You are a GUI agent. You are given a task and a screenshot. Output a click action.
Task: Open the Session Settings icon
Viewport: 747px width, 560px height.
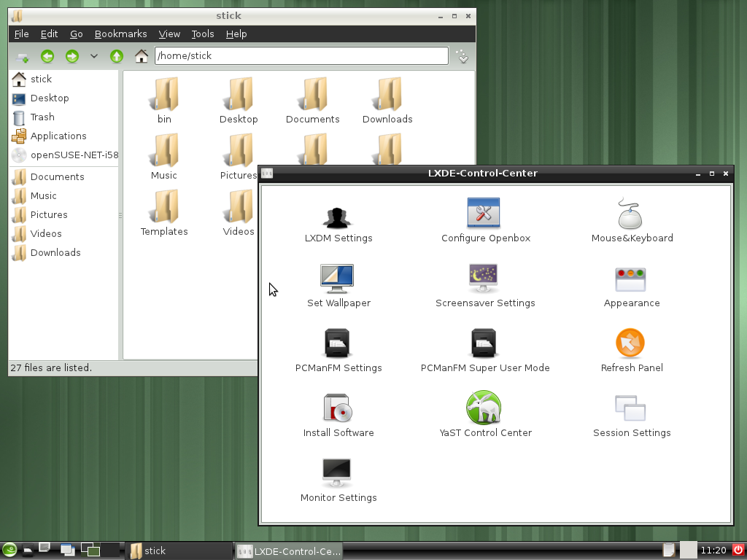pos(630,408)
